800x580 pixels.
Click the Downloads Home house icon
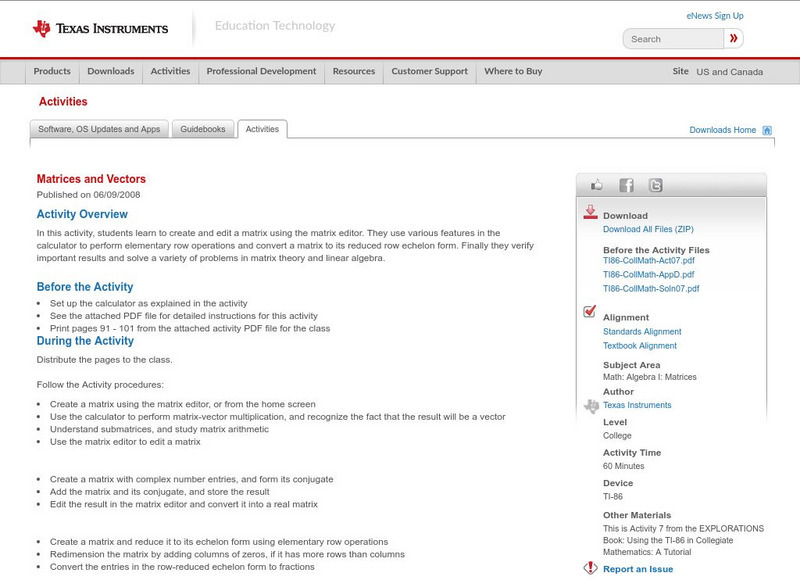(767, 130)
